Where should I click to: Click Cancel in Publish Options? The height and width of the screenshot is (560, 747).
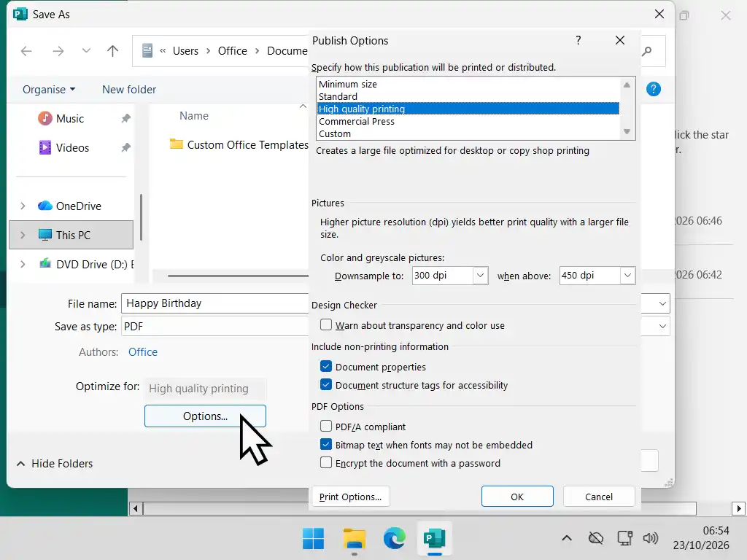[x=599, y=497]
